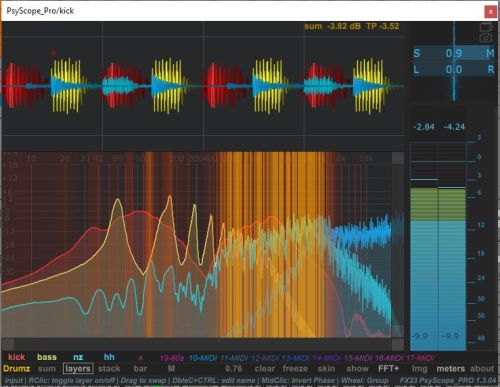Click the clear button
This screenshot has height=387, width=500.
[265, 369]
